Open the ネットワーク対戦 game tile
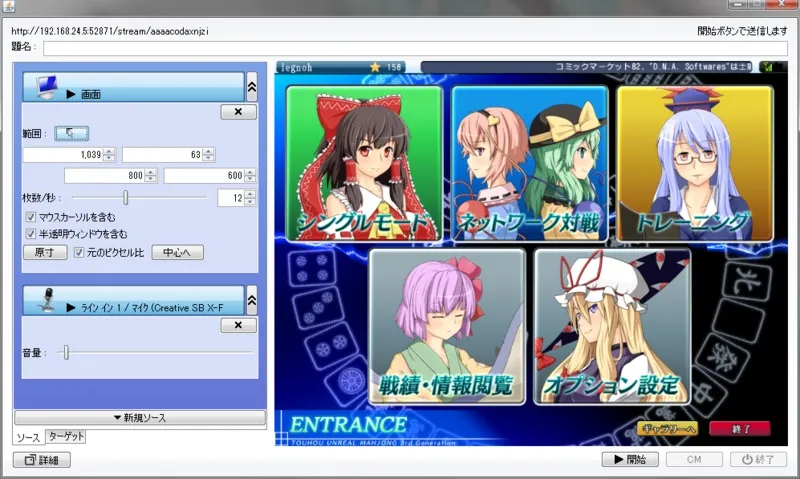The image size is (800, 479). [529, 163]
